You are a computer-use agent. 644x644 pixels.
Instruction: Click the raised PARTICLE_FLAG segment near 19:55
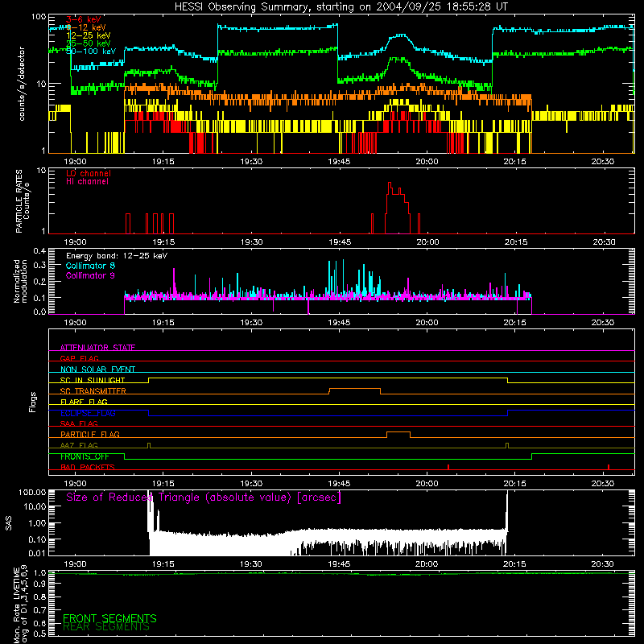pos(398,432)
